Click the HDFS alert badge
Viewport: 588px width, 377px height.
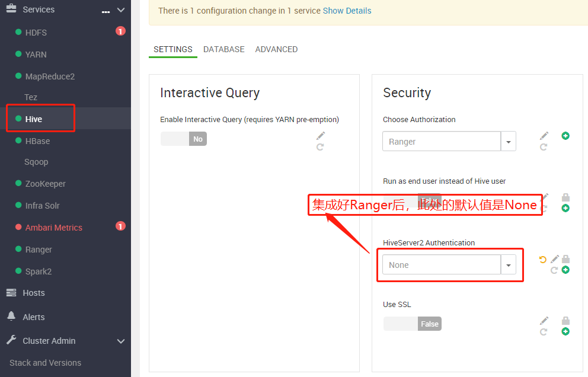pyautogui.click(x=120, y=31)
